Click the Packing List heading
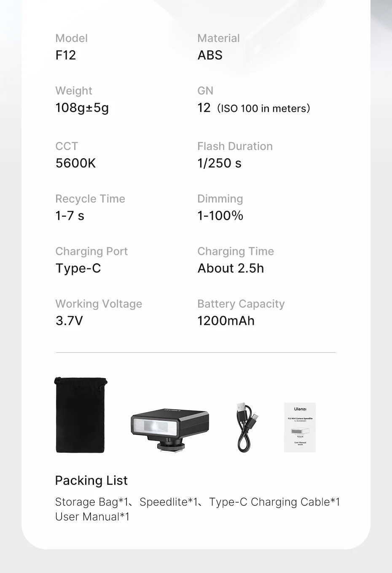 tap(91, 481)
